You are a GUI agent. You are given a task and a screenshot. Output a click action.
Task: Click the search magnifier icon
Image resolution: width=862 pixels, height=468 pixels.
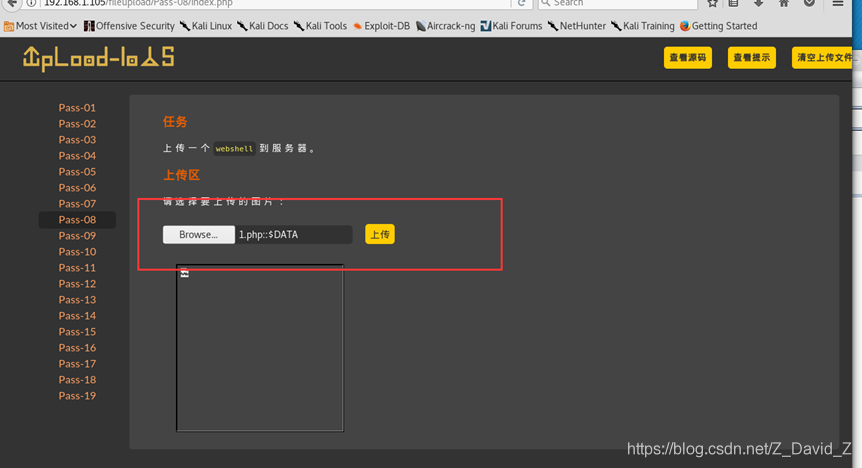click(x=545, y=3)
